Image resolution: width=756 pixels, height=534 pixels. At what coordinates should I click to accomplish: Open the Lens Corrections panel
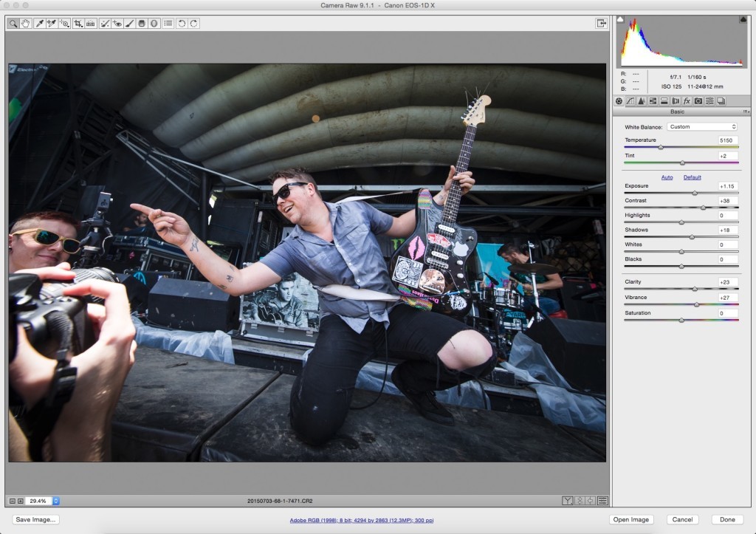coord(676,101)
